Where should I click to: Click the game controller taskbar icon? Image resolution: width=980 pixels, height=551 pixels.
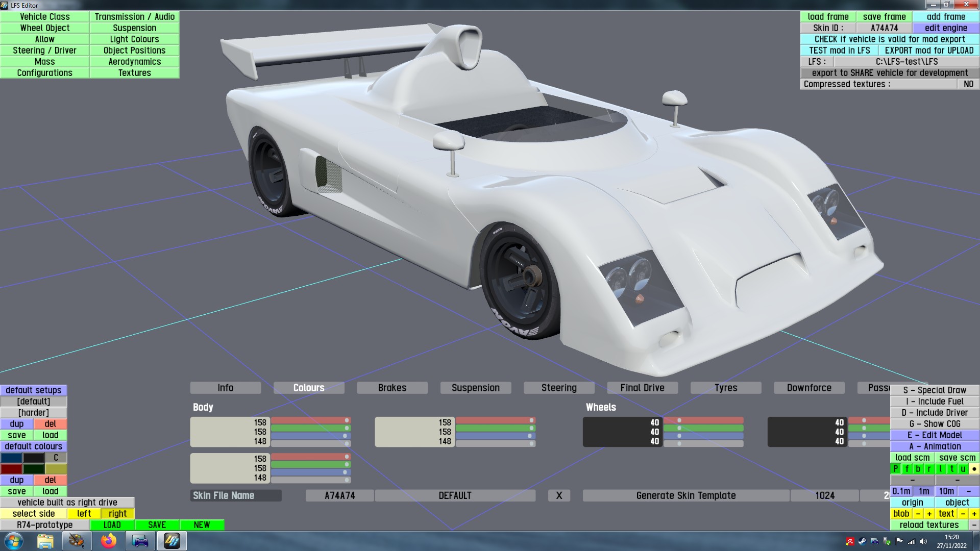click(x=140, y=541)
